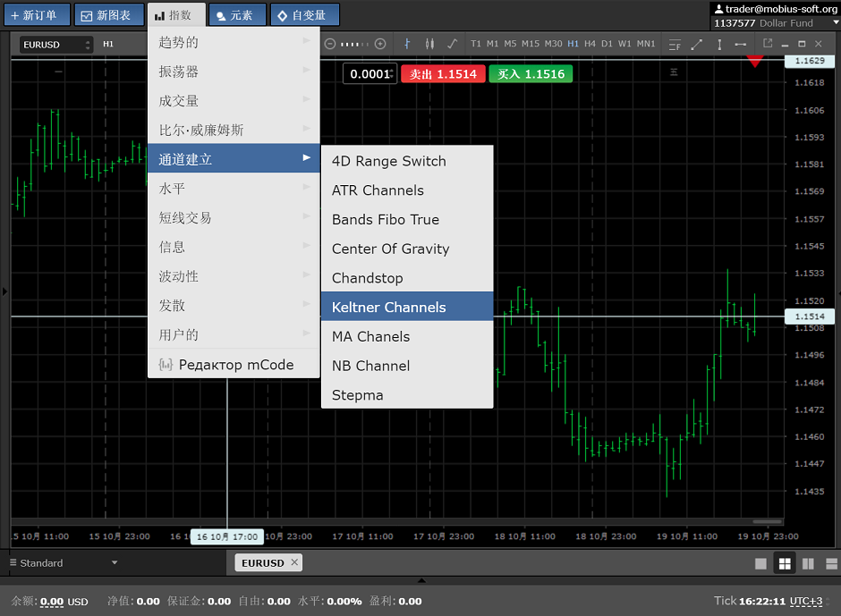
Task: Select the vertical line drawing tool
Action: (x=719, y=45)
